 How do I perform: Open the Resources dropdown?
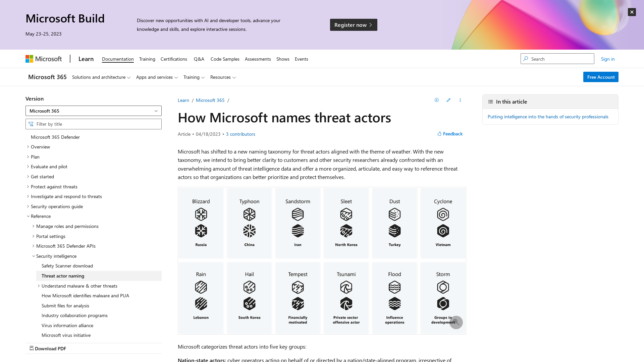223,77
